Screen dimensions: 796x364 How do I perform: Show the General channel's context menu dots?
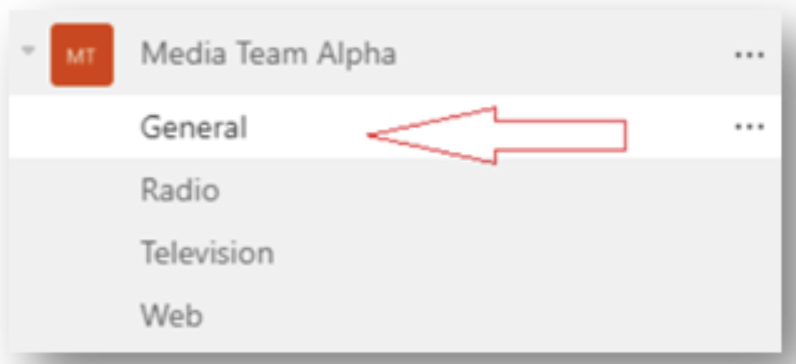(x=749, y=127)
